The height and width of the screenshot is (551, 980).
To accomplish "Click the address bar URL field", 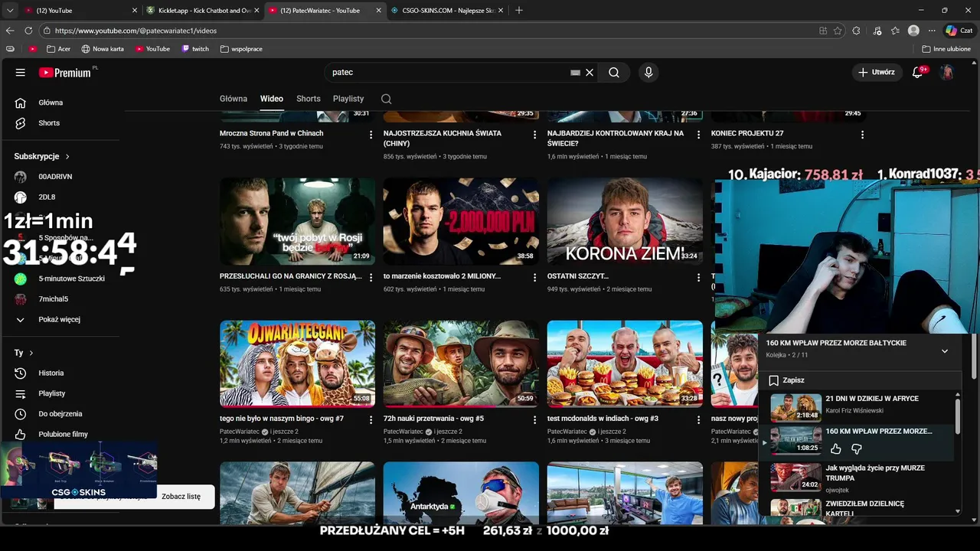I will point(429,31).
